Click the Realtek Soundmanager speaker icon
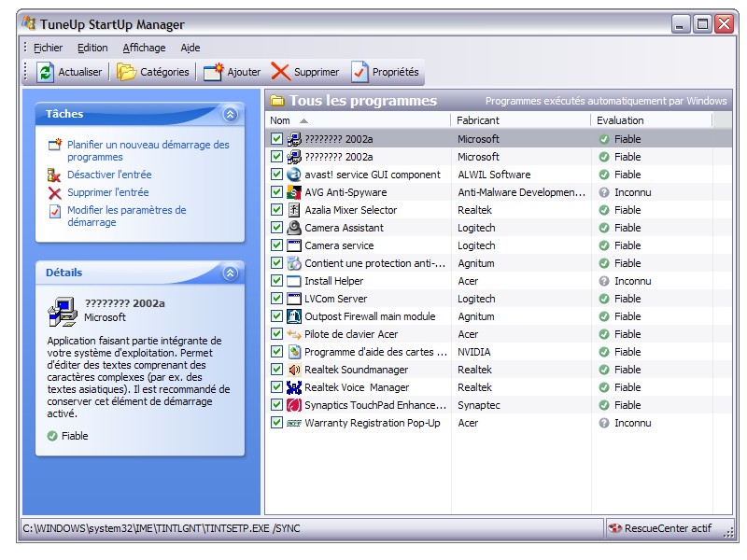Image resolution: width=747 pixels, height=560 pixels. (294, 370)
